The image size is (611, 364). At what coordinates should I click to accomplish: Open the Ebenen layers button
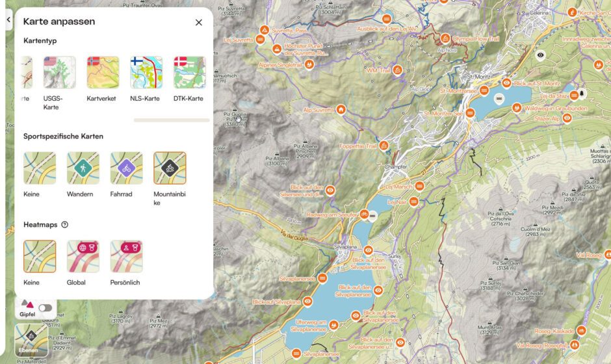coord(31,341)
